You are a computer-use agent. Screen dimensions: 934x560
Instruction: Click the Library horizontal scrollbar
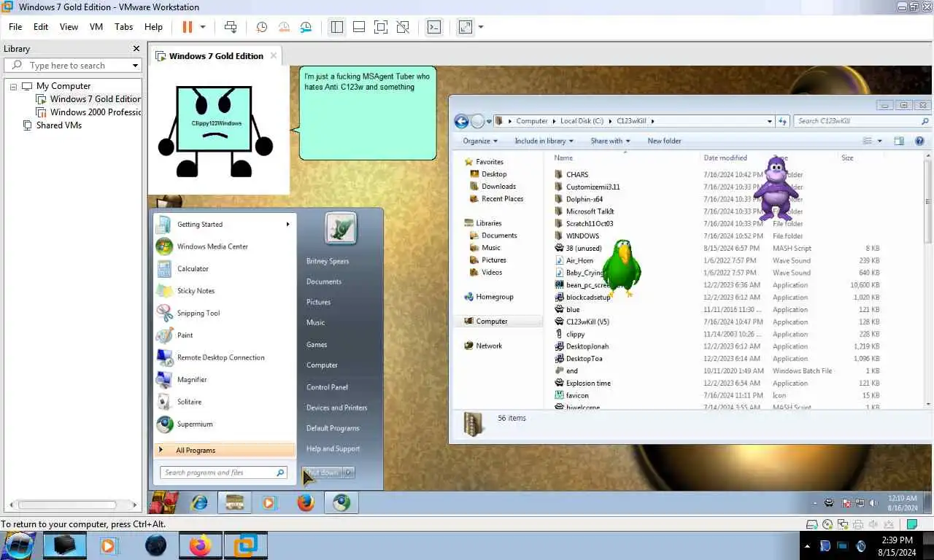click(67, 505)
